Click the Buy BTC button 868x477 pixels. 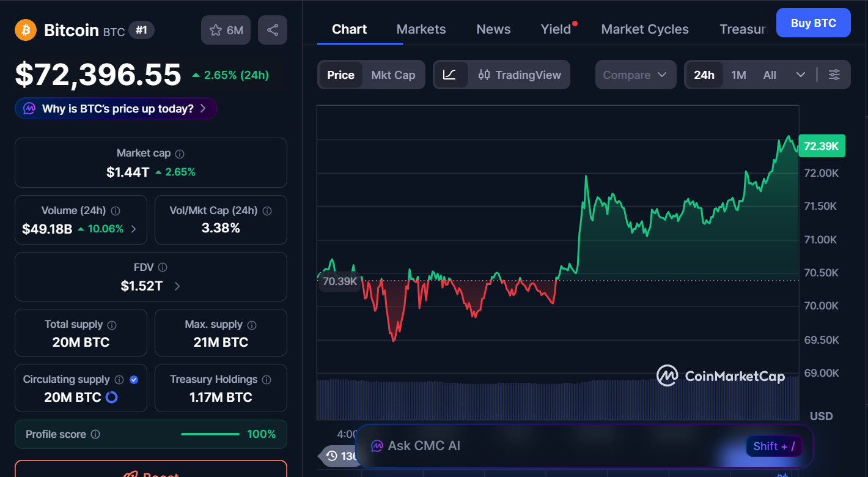click(813, 23)
